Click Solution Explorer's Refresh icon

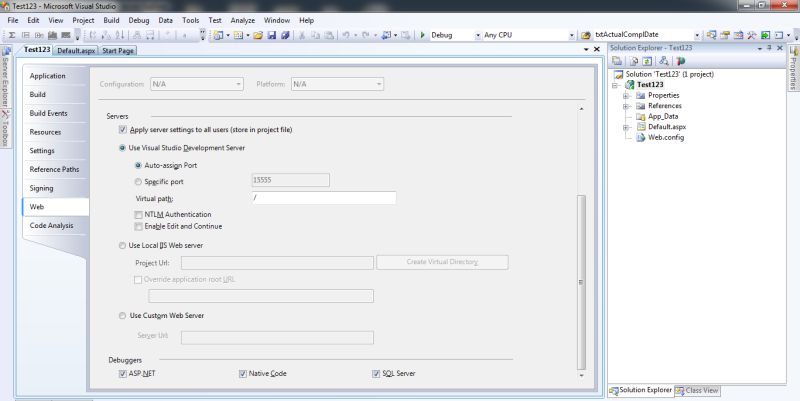(x=647, y=61)
